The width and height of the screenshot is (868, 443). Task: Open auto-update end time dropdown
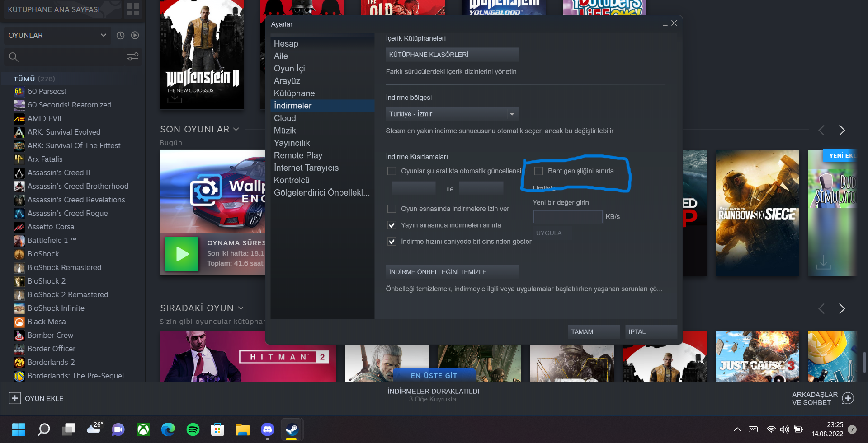coord(481,188)
